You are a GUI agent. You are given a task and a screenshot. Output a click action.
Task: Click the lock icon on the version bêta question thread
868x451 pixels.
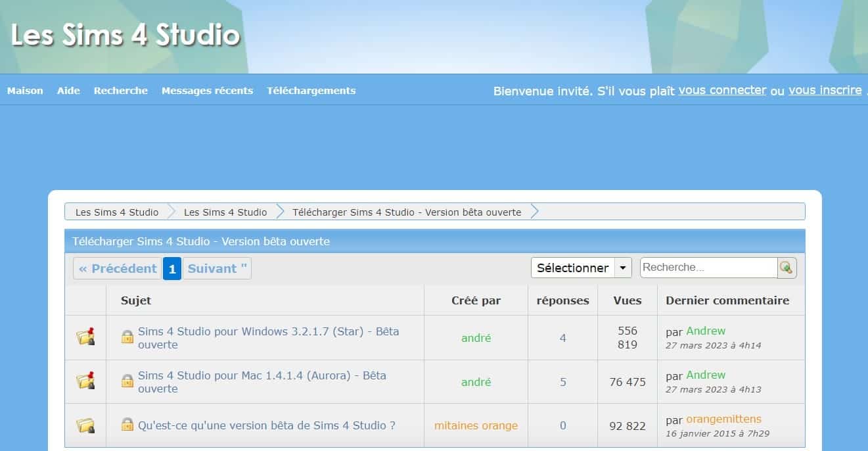coord(127,425)
